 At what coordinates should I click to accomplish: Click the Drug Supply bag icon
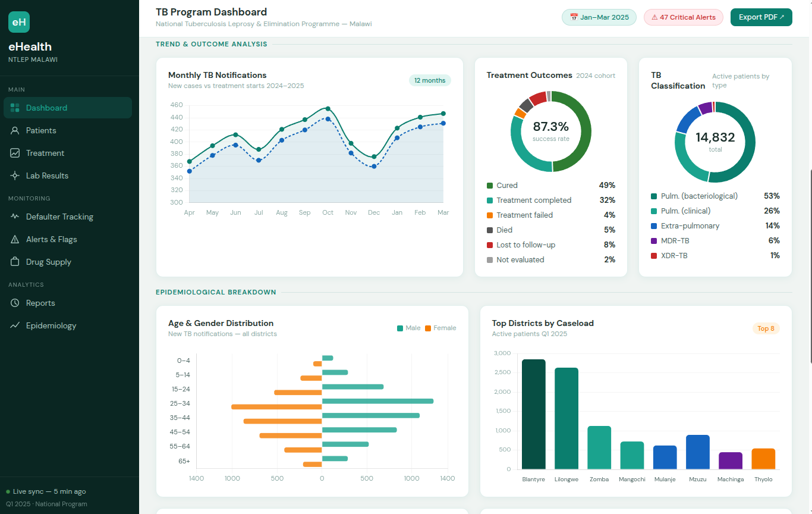[x=15, y=262]
